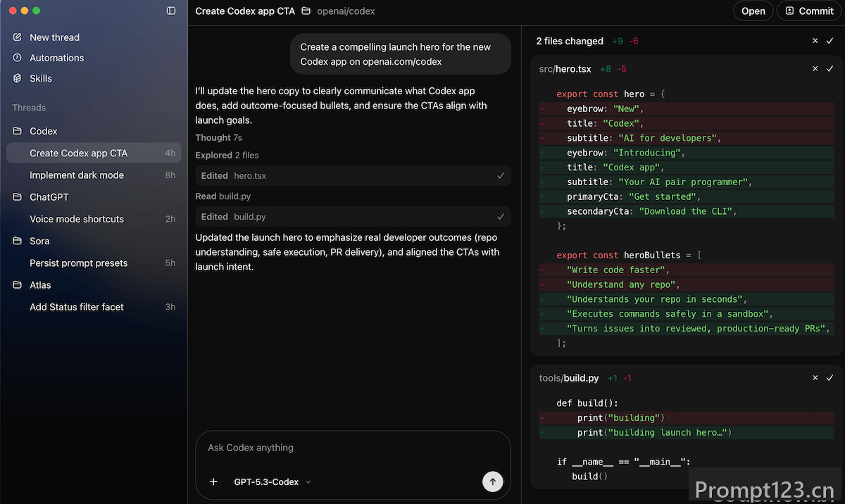Go to the "Persist prompt presets" thread
845x504 pixels.
point(94,263)
